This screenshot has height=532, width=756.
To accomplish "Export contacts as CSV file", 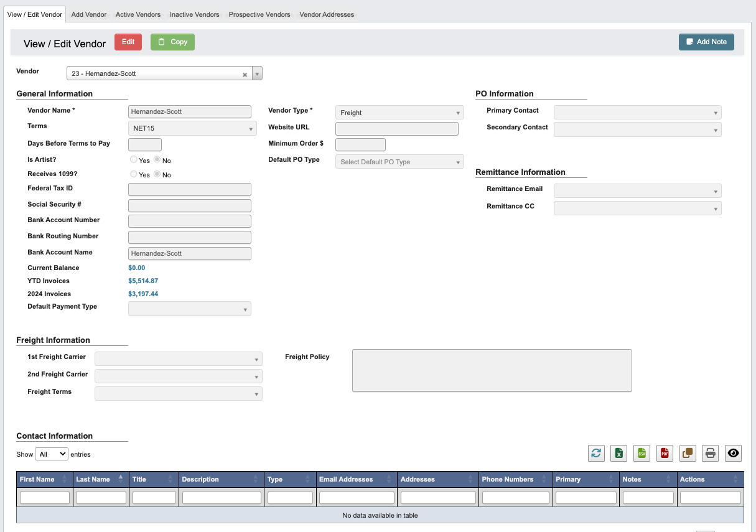I will (642, 453).
